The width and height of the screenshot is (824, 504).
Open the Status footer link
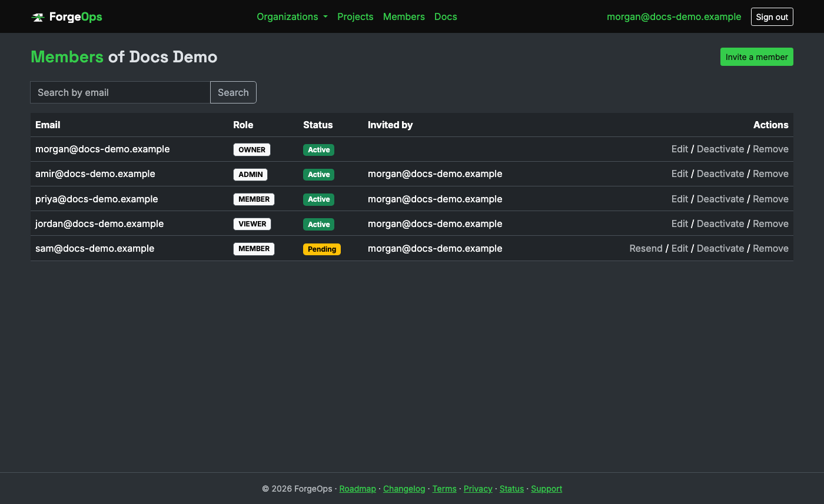coord(511,489)
